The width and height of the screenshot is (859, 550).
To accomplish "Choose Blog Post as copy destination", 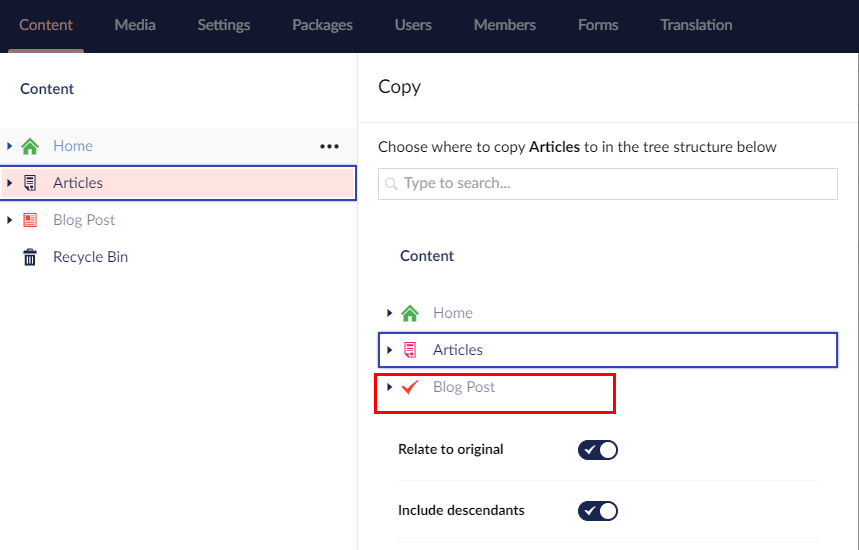I will pos(464,387).
